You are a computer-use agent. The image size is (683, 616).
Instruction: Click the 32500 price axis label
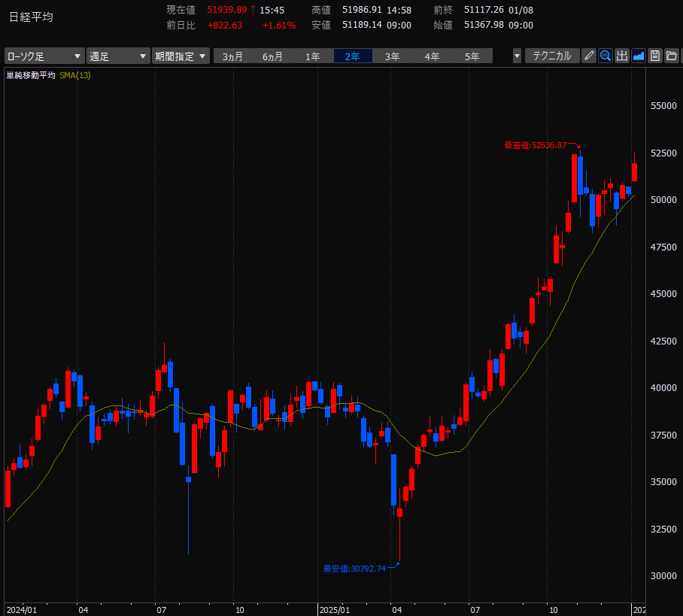pos(663,529)
